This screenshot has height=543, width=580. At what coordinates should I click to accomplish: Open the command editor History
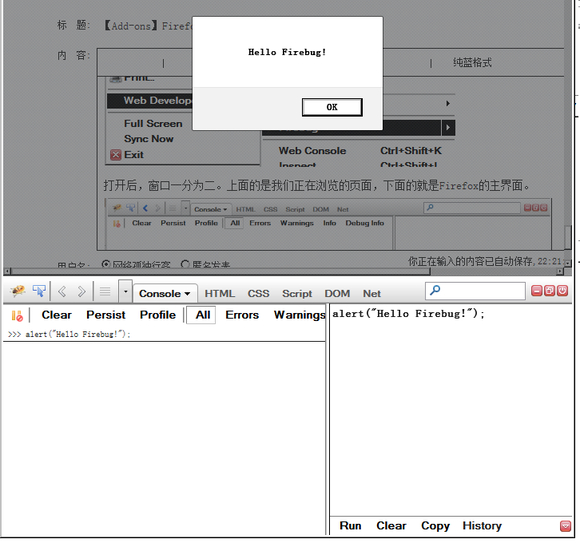point(482,526)
